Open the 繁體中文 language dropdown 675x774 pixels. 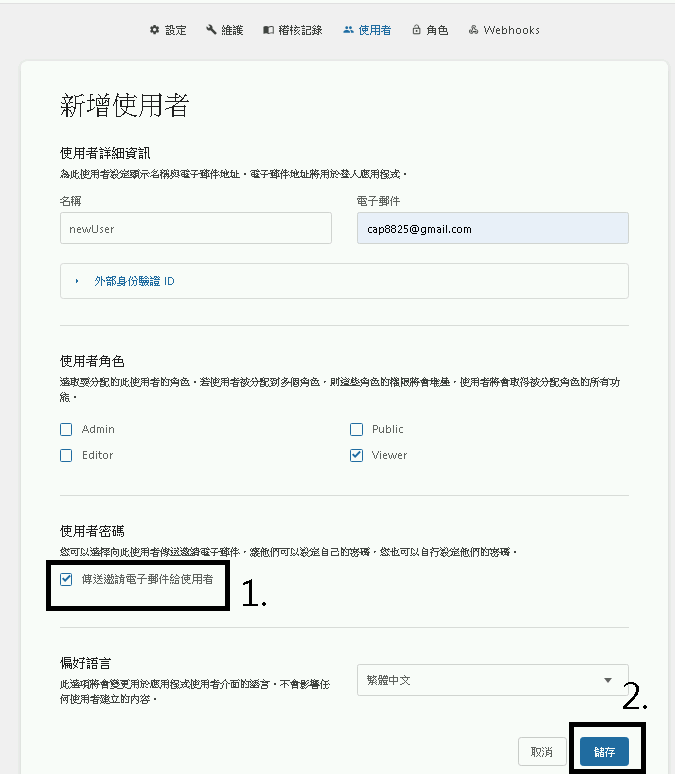click(492, 680)
